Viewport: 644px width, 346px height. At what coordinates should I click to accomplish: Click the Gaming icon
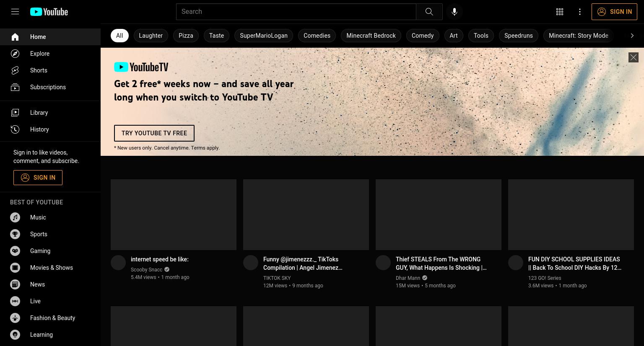point(15,251)
